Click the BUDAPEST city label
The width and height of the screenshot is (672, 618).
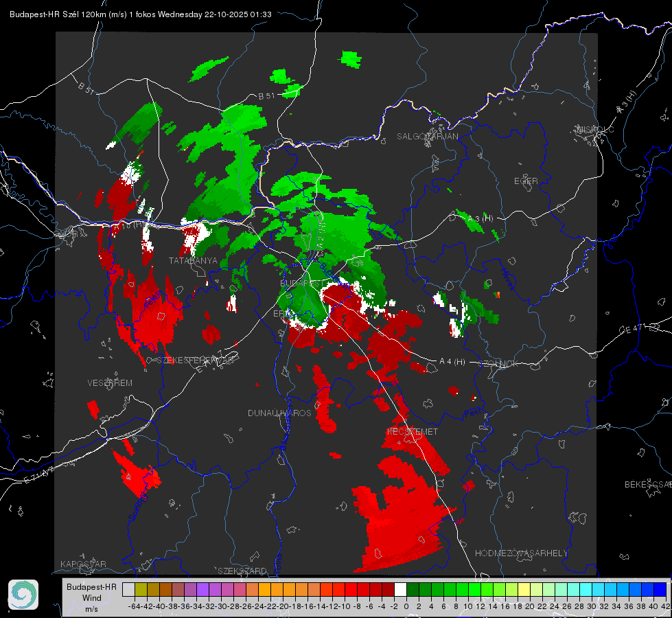point(302,284)
